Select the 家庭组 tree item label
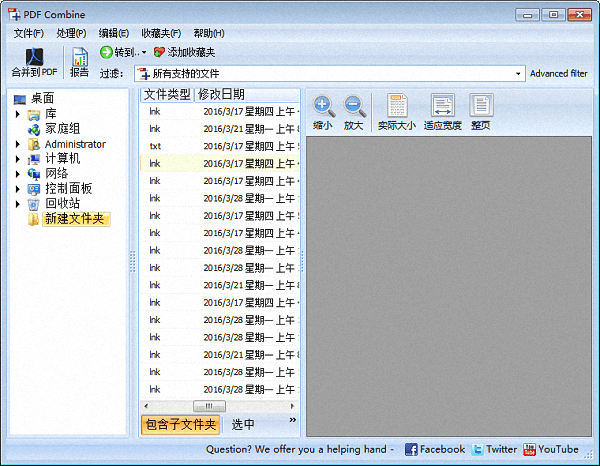 tap(62, 129)
